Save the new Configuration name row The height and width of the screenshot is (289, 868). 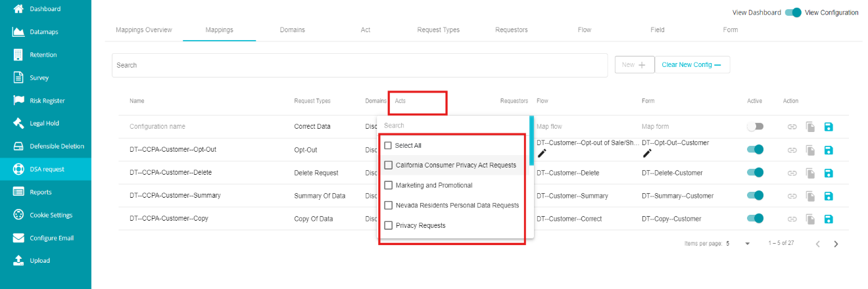click(828, 127)
